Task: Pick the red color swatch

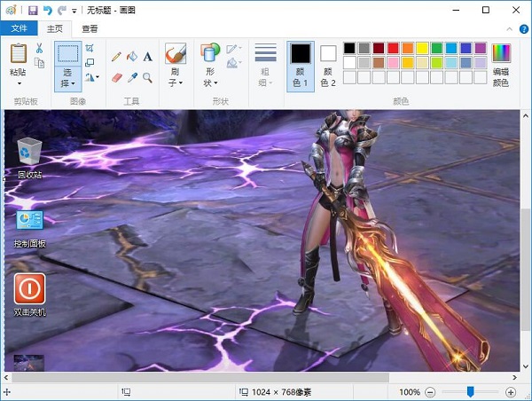Action: pos(394,48)
